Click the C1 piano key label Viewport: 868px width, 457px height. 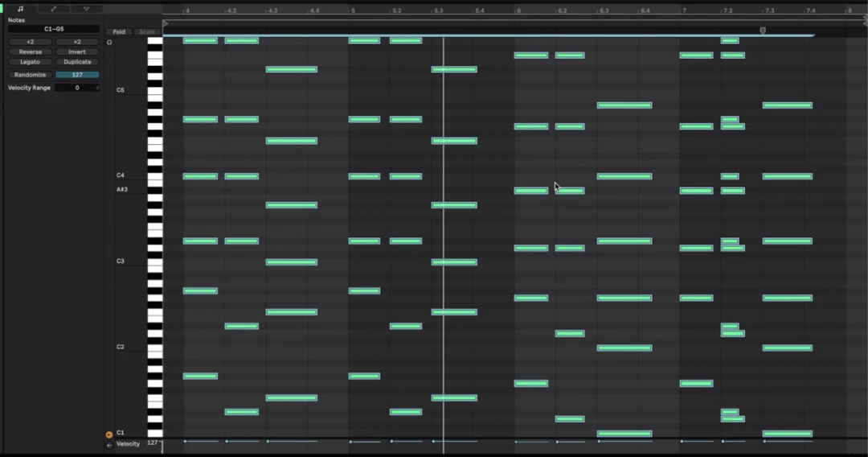click(x=120, y=433)
